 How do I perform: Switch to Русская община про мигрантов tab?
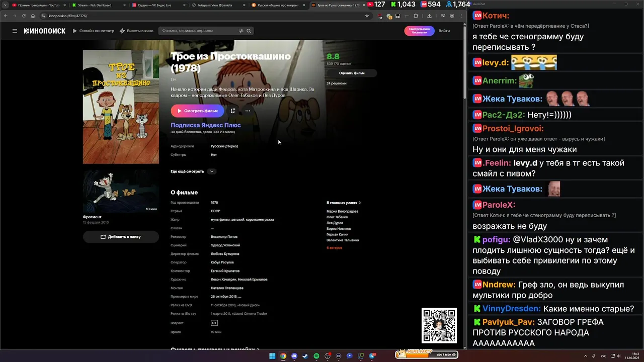pos(278,5)
